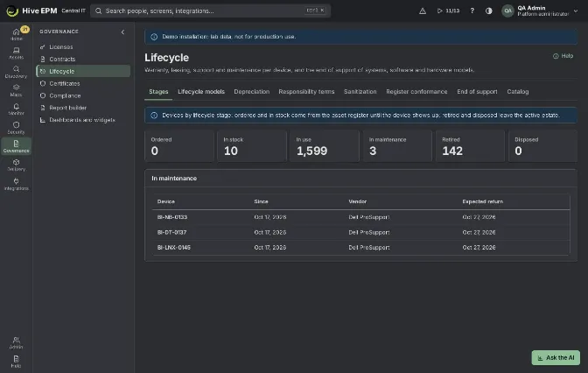588x373 pixels.
Task: Click the QA avatar badge
Action: pos(507,11)
